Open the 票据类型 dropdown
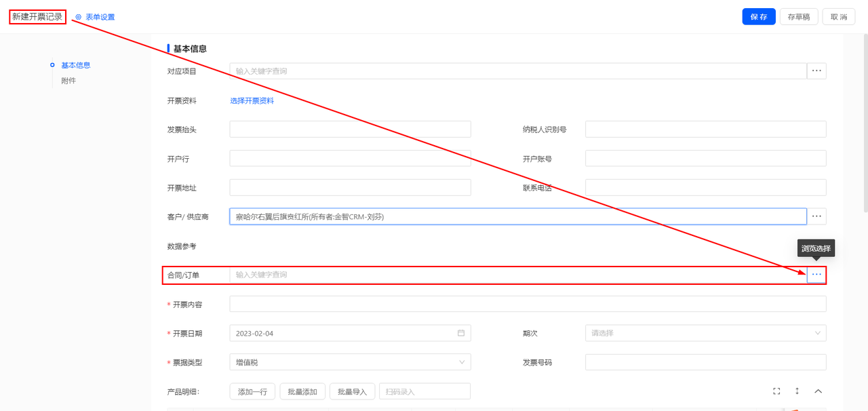This screenshot has width=868, height=411. (x=350, y=363)
